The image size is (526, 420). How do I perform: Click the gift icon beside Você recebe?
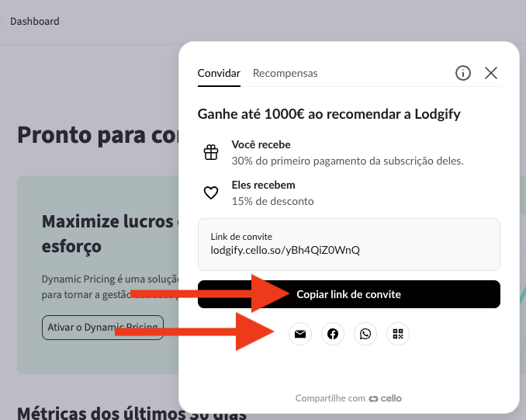point(211,152)
